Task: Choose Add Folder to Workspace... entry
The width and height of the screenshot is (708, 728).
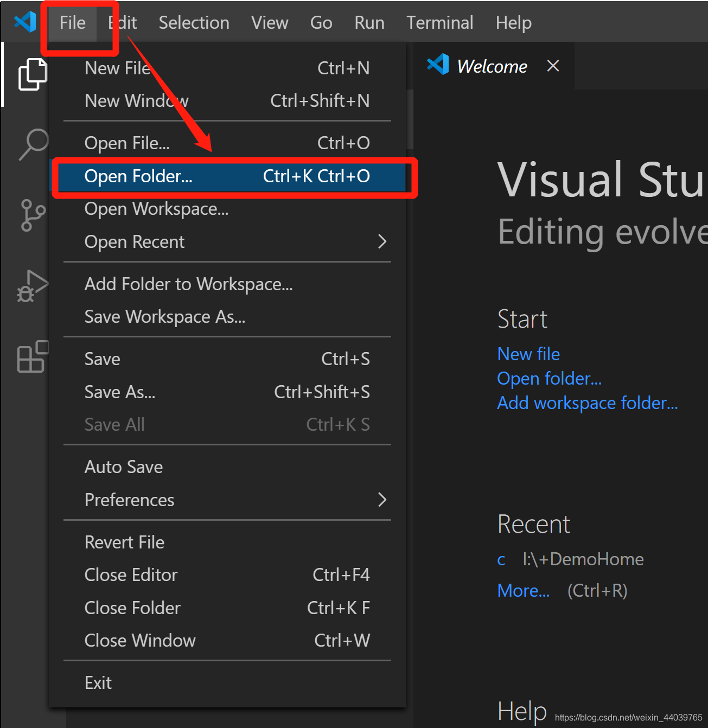Action: [227, 284]
